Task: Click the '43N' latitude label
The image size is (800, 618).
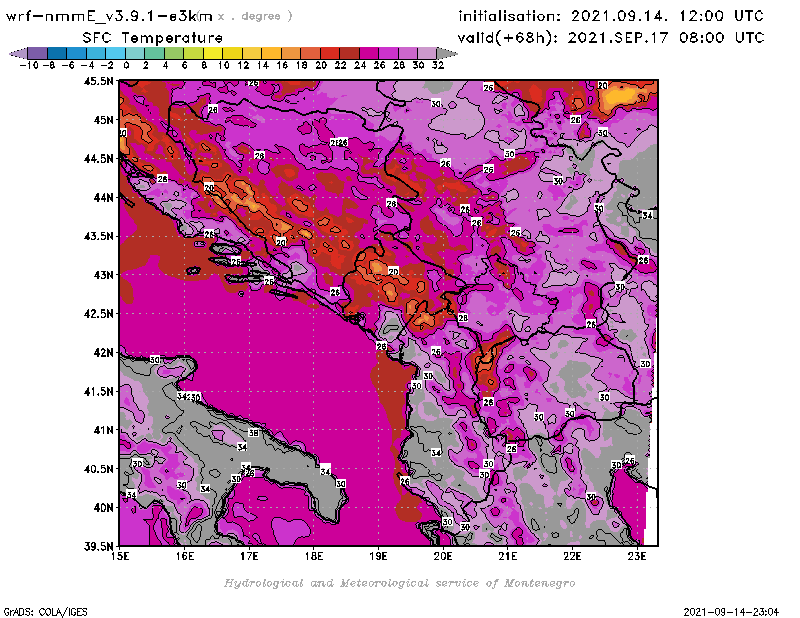Action: click(x=103, y=275)
